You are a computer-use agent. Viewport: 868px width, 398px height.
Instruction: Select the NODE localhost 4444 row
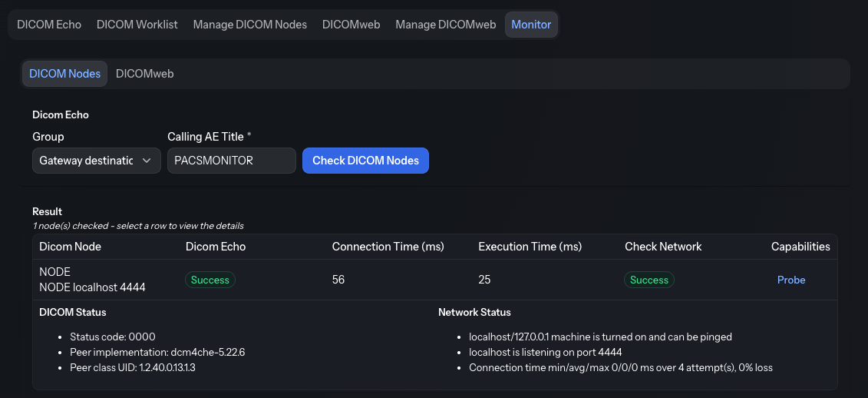(x=434, y=280)
